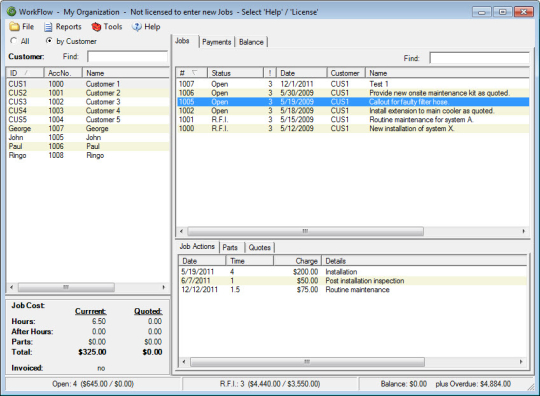The width and height of the screenshot is (540, 396).
Task: Click job actions scroll left arrow
Action: coord(184,362)
